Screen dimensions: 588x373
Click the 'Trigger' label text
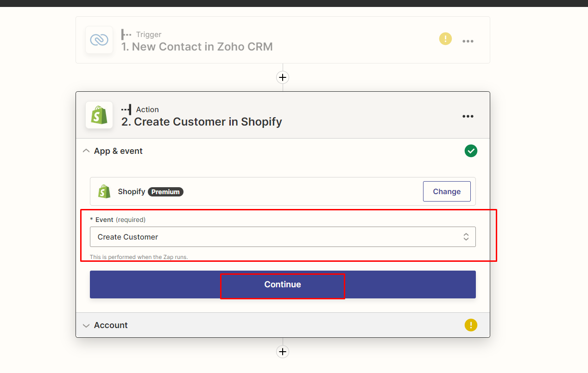tap(149, 34)
